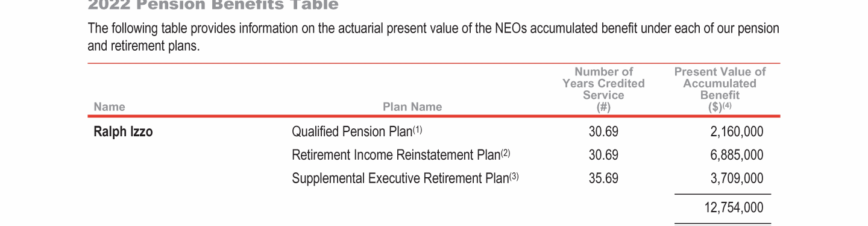Click the Name column header

(110, 107)
